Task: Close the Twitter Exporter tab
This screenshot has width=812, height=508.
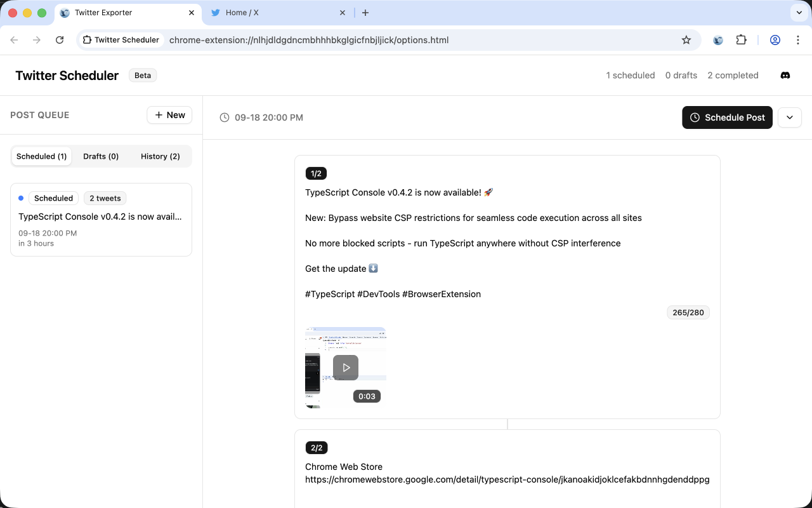Action: [192, 13]
